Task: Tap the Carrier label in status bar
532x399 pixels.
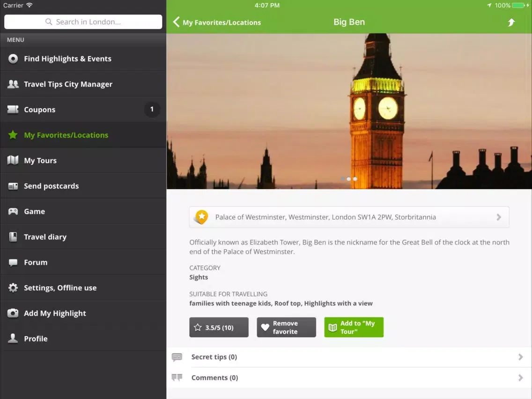Action: [13, 6]
